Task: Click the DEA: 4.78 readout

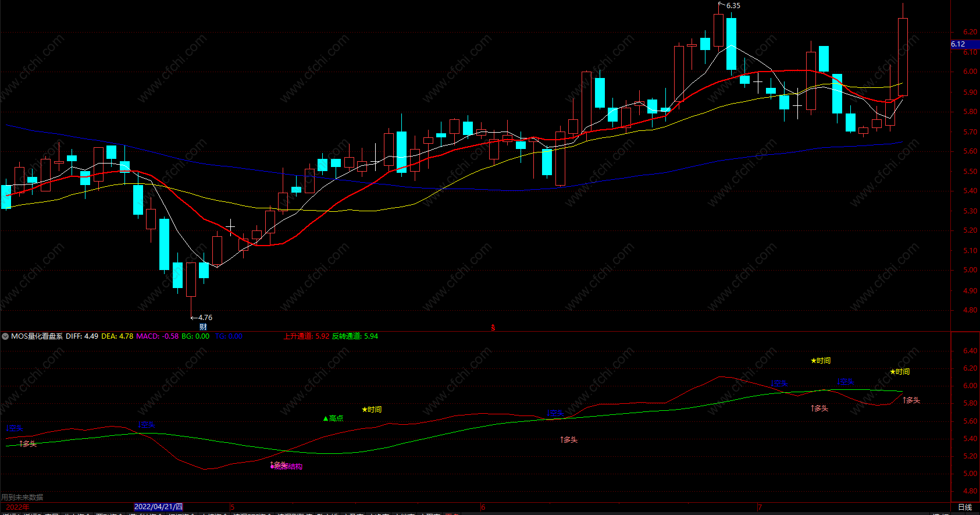Action: [117, 336]
